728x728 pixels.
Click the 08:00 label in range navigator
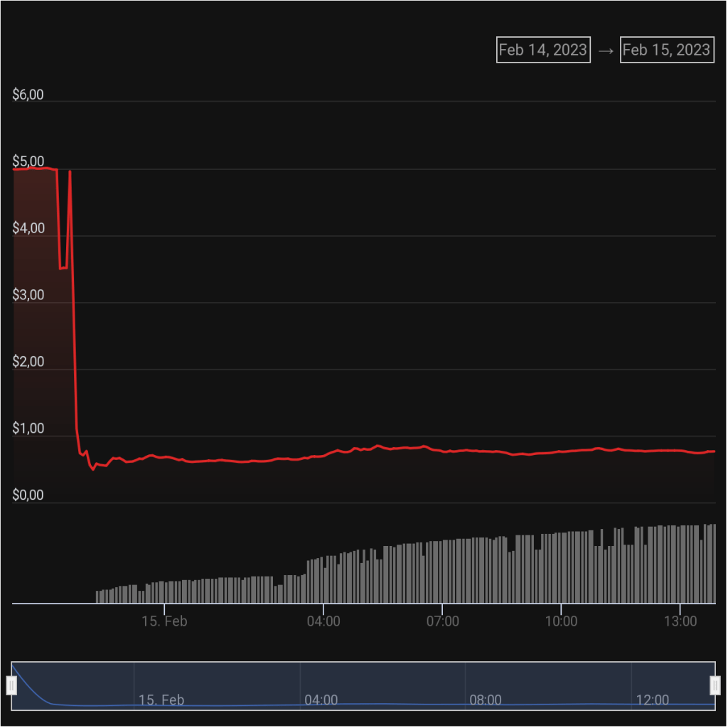pyautogui.click(x=486, y=700)
